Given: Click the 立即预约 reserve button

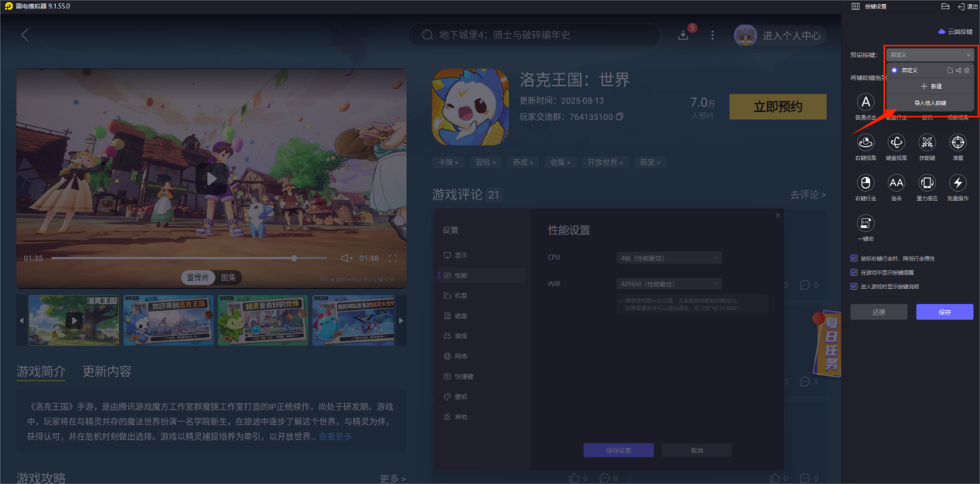Looking at the screenshot, I should pyautogui.click(x=777, y=107).
